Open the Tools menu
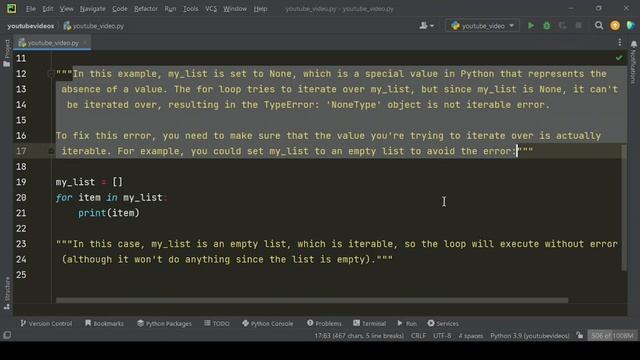The width and height of the screenshot is (640, 360). tap(191, 9)
